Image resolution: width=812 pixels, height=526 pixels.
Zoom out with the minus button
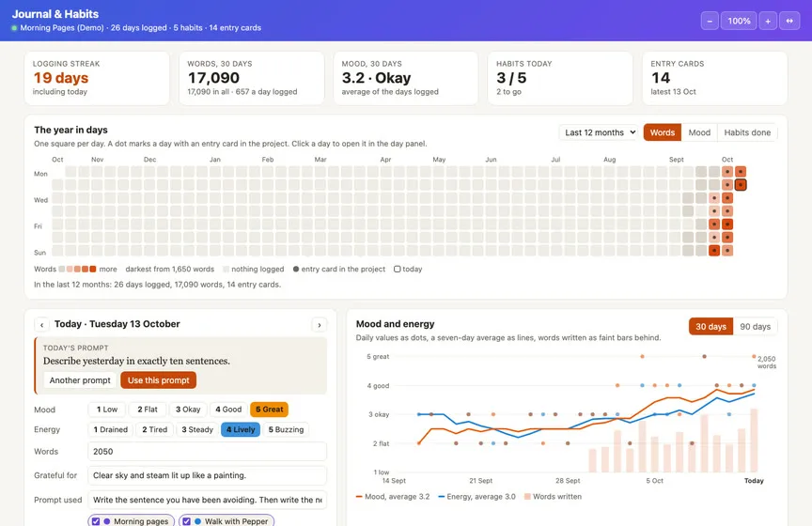[710, 22]
